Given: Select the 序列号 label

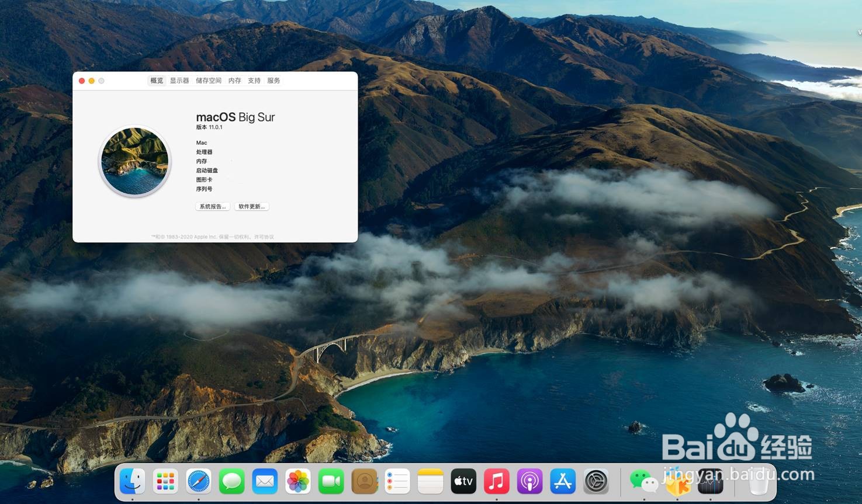Looking at the screenshot, I should pyautogui.click(x=205, y=189).
